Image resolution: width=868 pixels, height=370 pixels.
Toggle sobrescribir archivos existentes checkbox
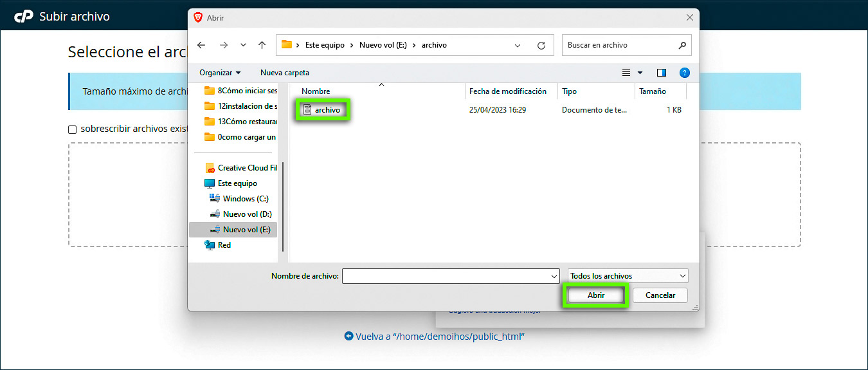(x=73, y=129)
